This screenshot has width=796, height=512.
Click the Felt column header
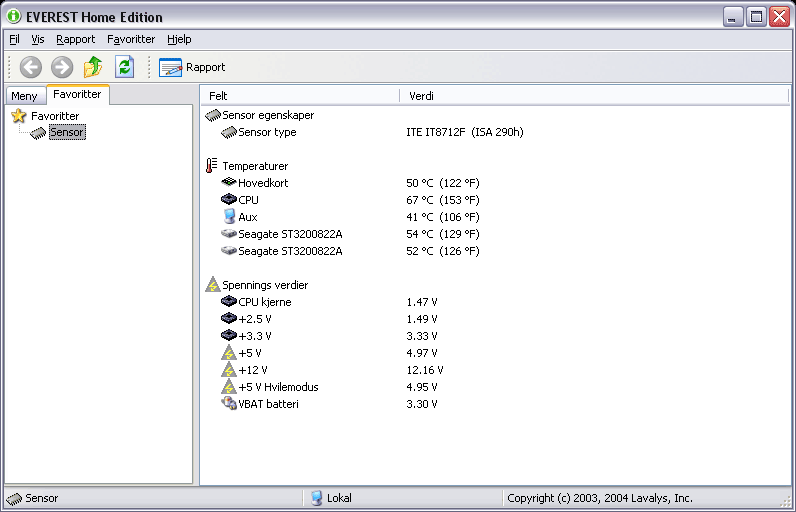[x=300, y=96]
